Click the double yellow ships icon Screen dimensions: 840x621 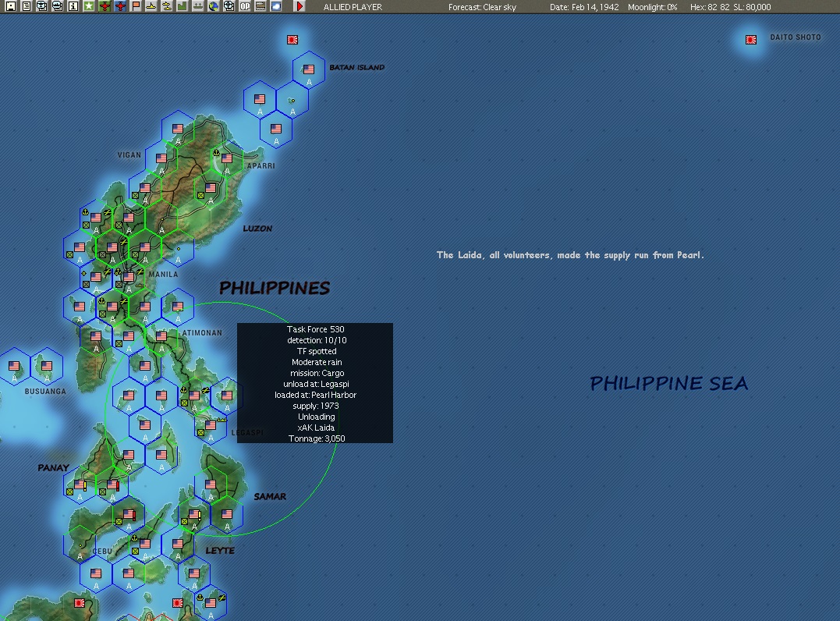click(167, 6)
